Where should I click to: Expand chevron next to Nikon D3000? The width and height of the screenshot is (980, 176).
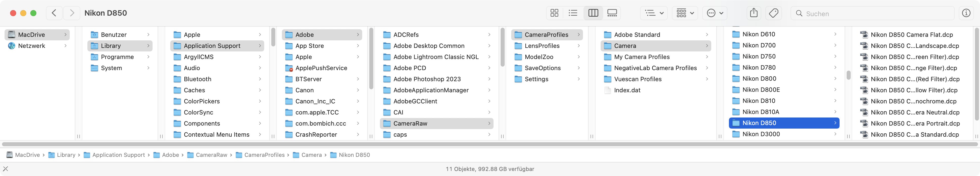[x=835, y=134]
